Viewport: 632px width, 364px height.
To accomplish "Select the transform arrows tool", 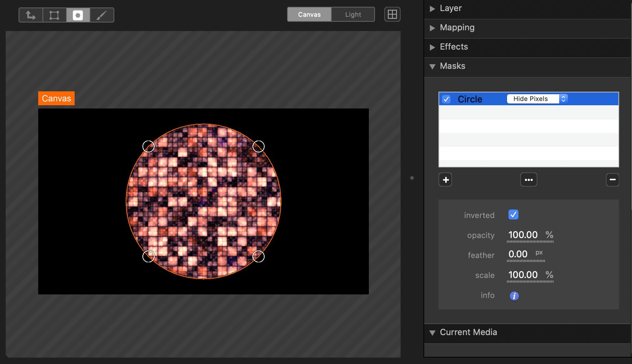I will pyautogui.click(x=31, y=15).
